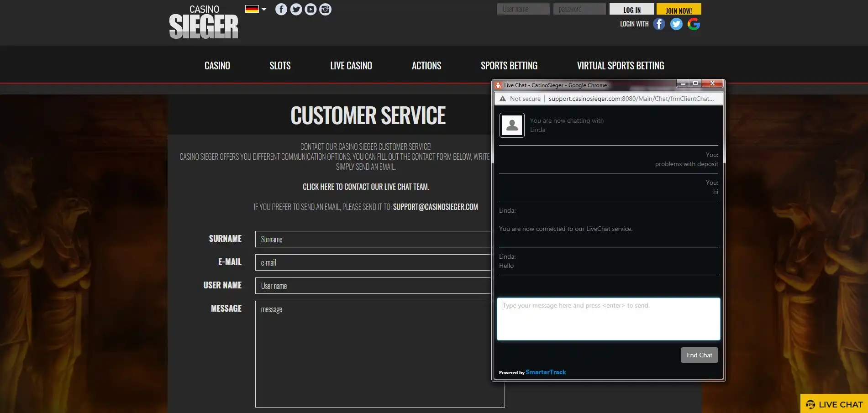Click the live chat team link
This screenshot has height=413, width=868.
pos(366,187)
